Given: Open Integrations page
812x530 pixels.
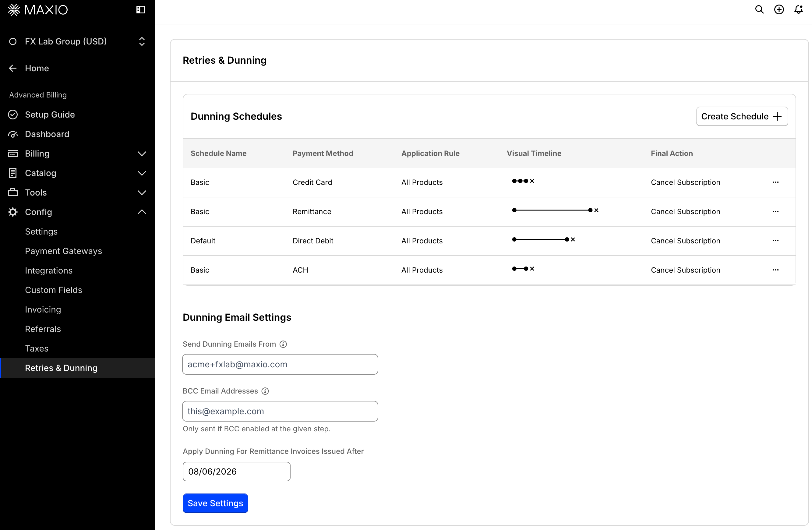Looking at the screenshot, I should point(49,270).
